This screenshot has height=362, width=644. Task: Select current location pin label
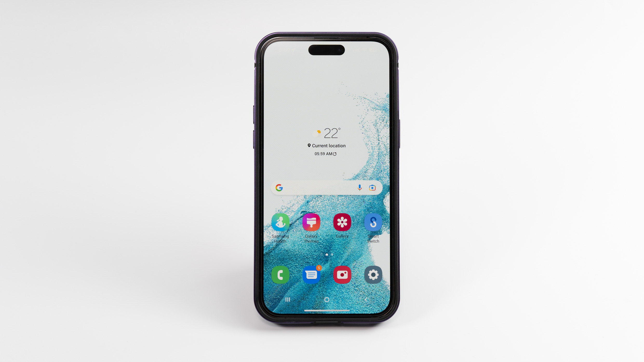(x=326, y=145)
